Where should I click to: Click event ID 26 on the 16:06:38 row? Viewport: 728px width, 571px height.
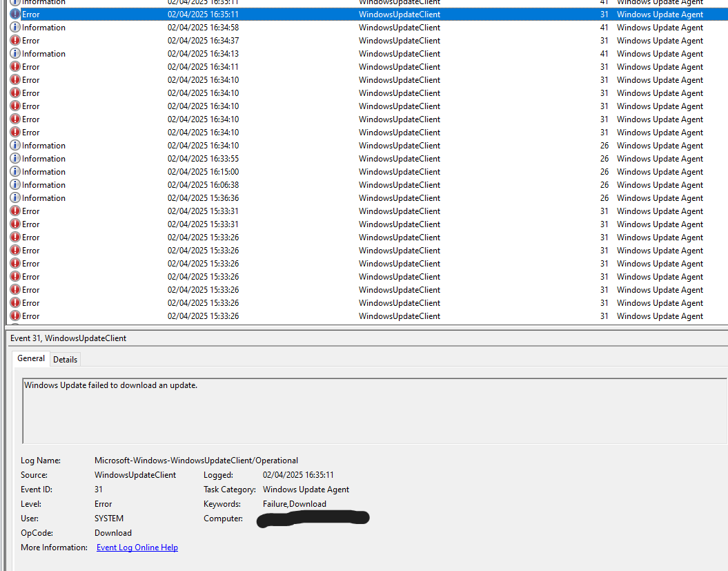[x=604, y=184]
